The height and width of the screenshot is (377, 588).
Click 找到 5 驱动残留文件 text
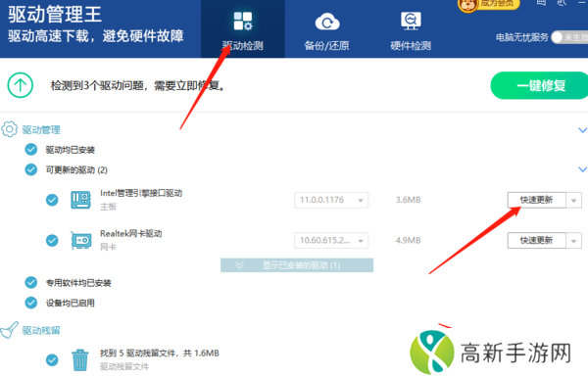pos(160,353)
